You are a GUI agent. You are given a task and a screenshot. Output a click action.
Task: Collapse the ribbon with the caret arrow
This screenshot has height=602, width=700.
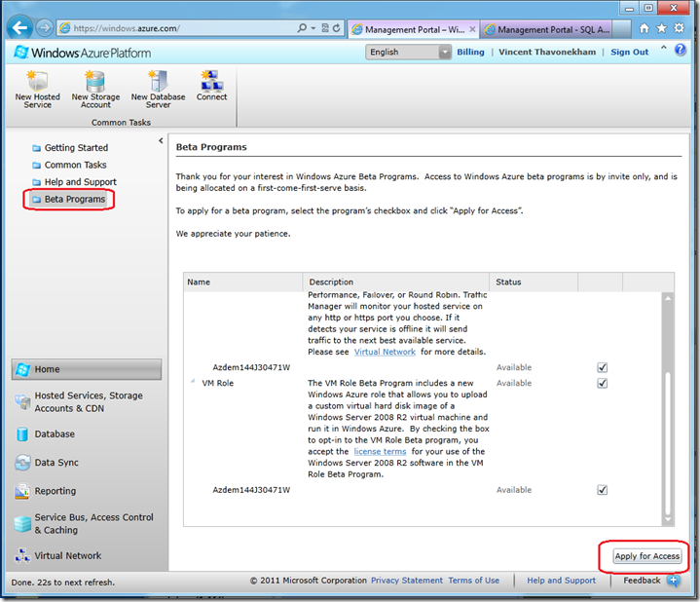[x=663, y=48]
